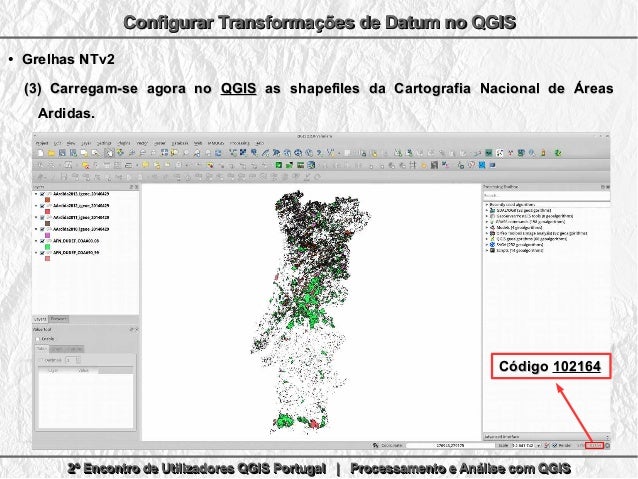Screen dimensions: 638x479
Task: Click the CRS code button in status bar
Action: pyautogui.click(x=594, y=446)
